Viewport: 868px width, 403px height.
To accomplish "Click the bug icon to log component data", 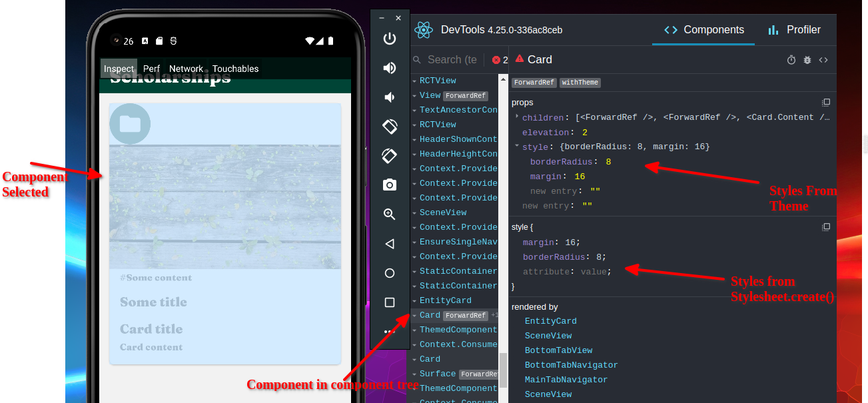I will (807, 60).
